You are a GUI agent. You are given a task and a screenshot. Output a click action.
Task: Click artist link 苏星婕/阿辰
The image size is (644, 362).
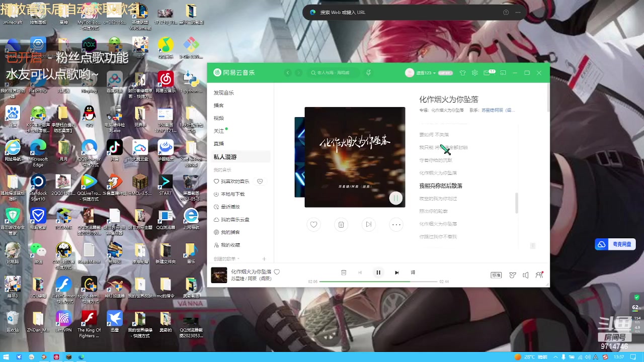[498, 110]
